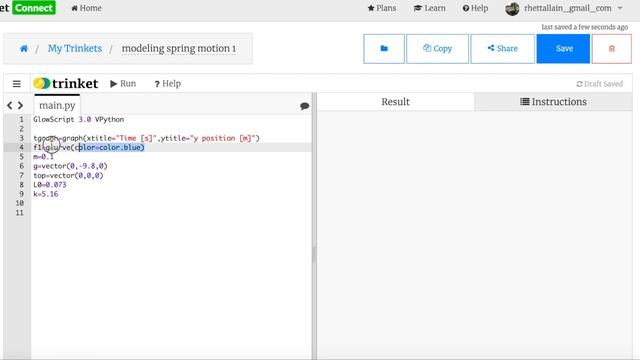Click line number 10 in the gutter

pyautogui.click(x=20, y=203)
